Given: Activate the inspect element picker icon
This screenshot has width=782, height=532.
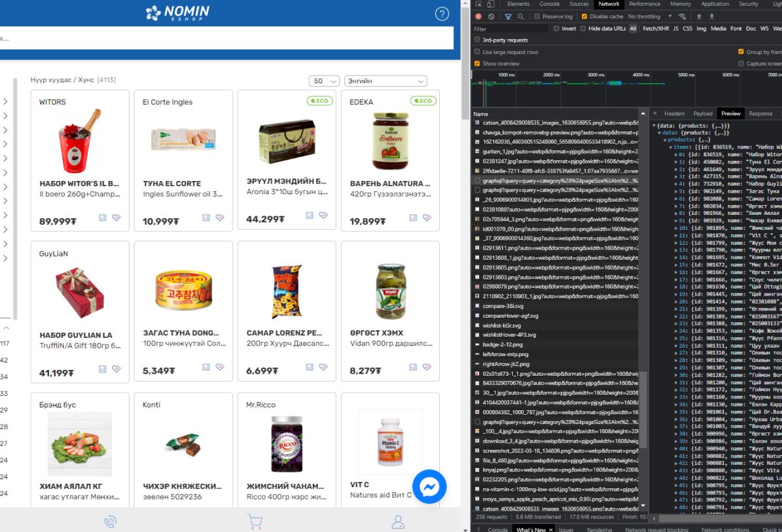Looking at the screenshot, I should 478,4.
